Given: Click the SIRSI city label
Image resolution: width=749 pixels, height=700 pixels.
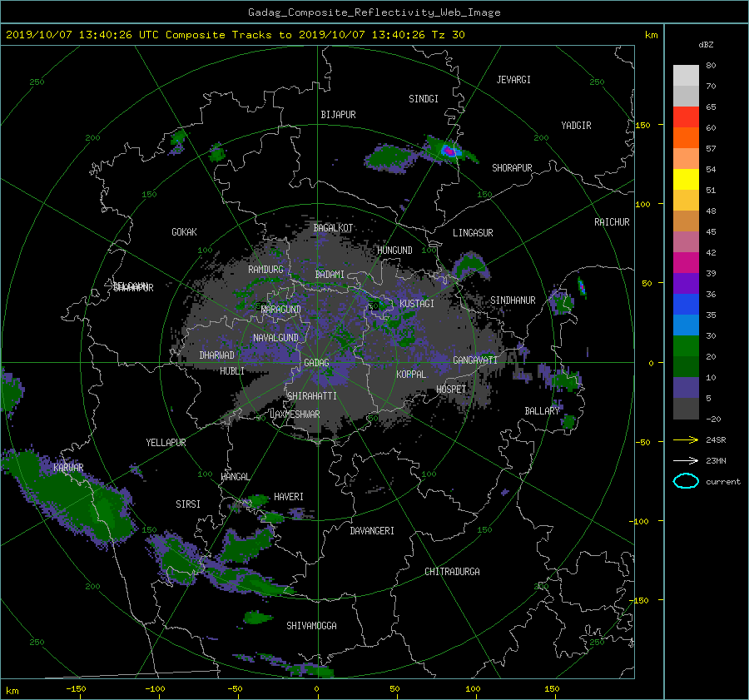Looking at the screenshot, I should point(188,504).
